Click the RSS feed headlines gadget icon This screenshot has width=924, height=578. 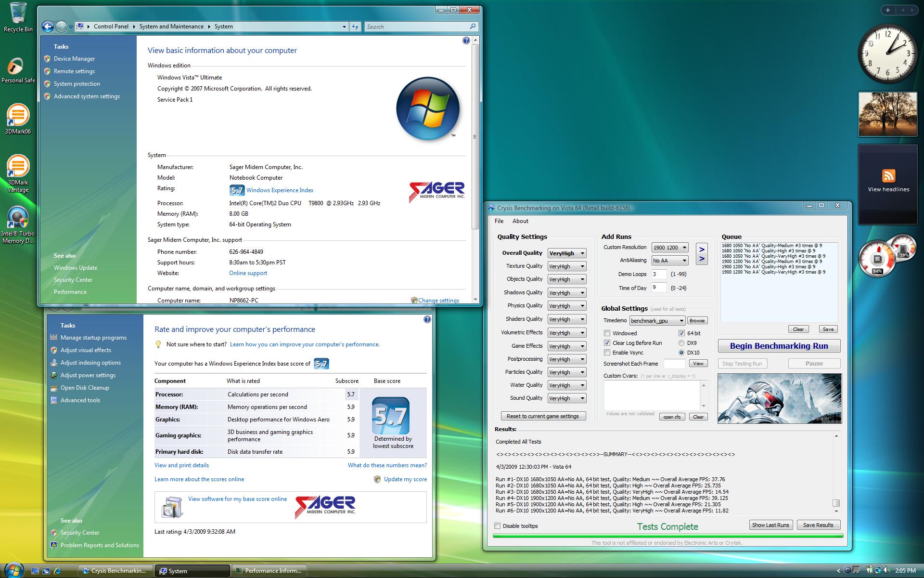pyautogui.click(x=888, y=175)
